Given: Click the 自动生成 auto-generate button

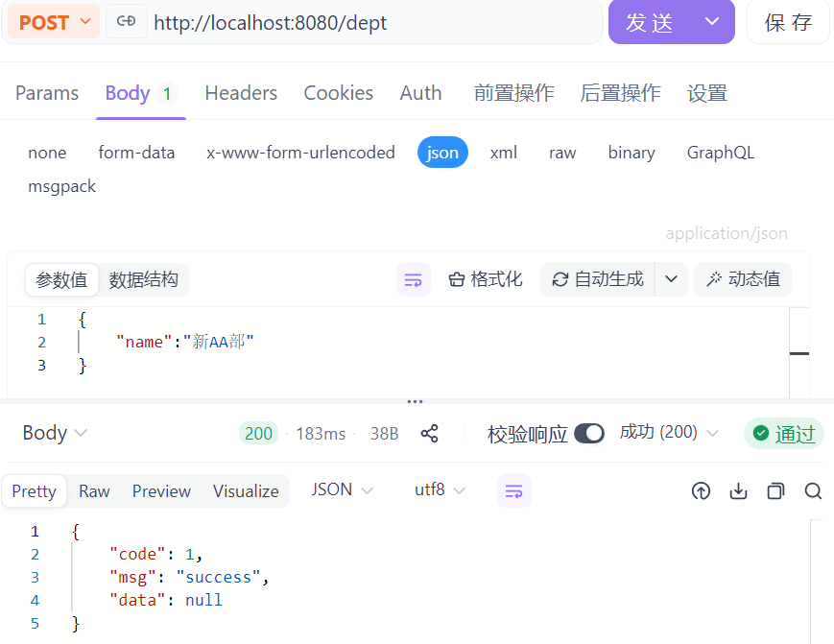Looking at the screenshot, I should coord(598,279).
